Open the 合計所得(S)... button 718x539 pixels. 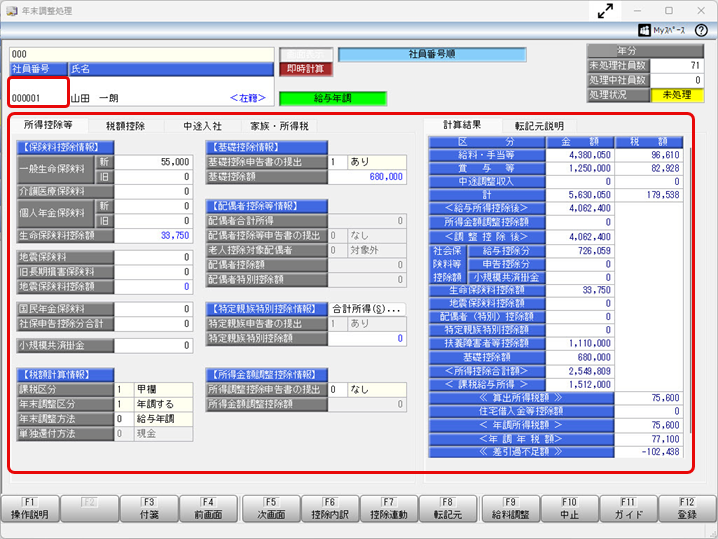coord(367,309)
